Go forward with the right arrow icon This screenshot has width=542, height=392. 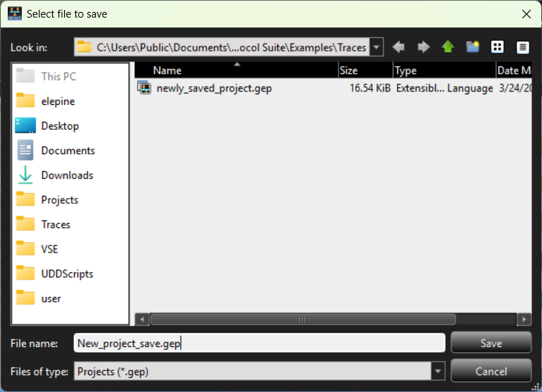424,47
